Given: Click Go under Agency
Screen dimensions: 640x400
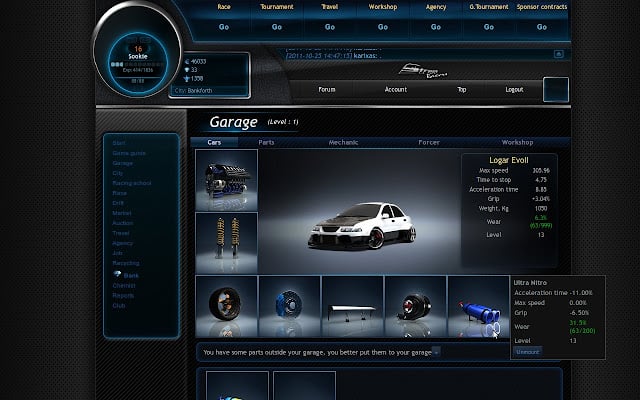Looking at the screenshot, I should point(436,27).
